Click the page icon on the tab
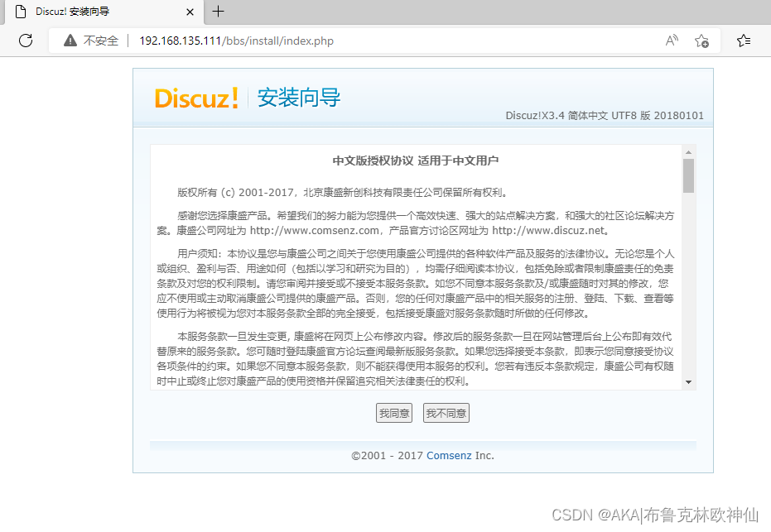The width and height of the screenshot is (771, 532). point(21,12)
